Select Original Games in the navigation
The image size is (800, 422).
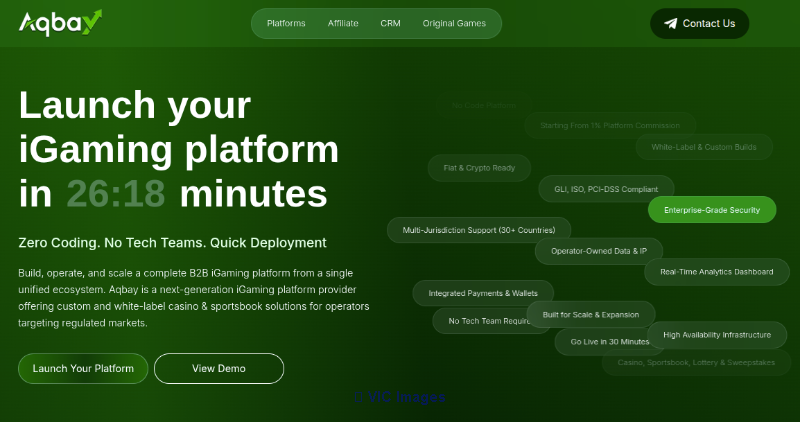454,23
